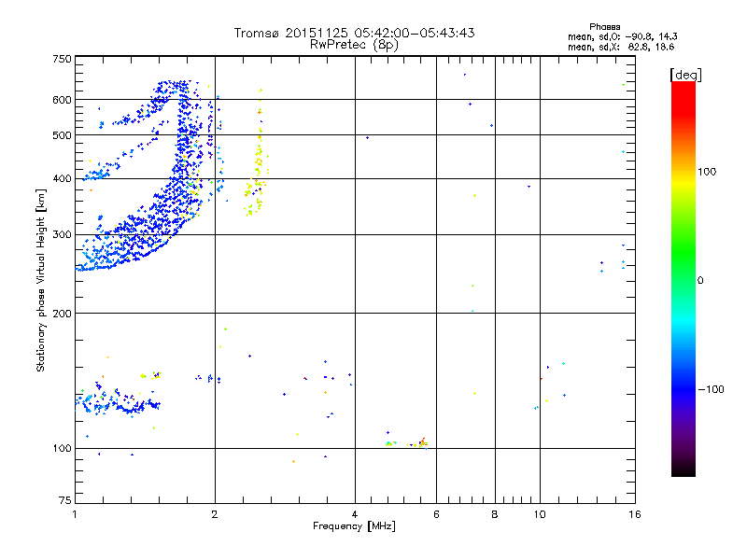747x560 pixels.
Task: Click the frequency axis tick label "8"
Action: pyautogui.click(x=495, y=514)
